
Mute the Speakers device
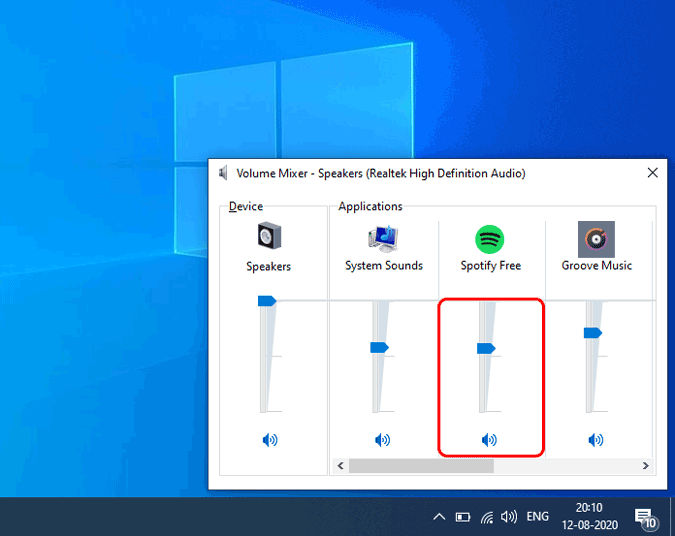pos(270,440)
